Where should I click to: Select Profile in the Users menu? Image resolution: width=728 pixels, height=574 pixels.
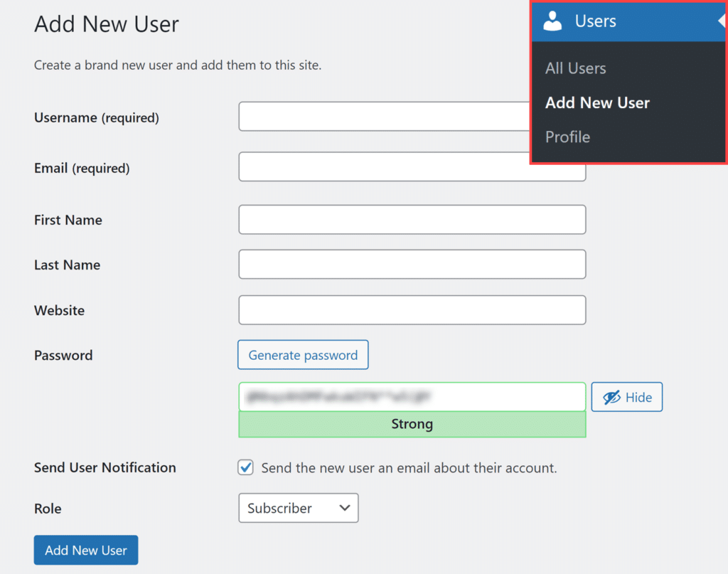point(567,137)
